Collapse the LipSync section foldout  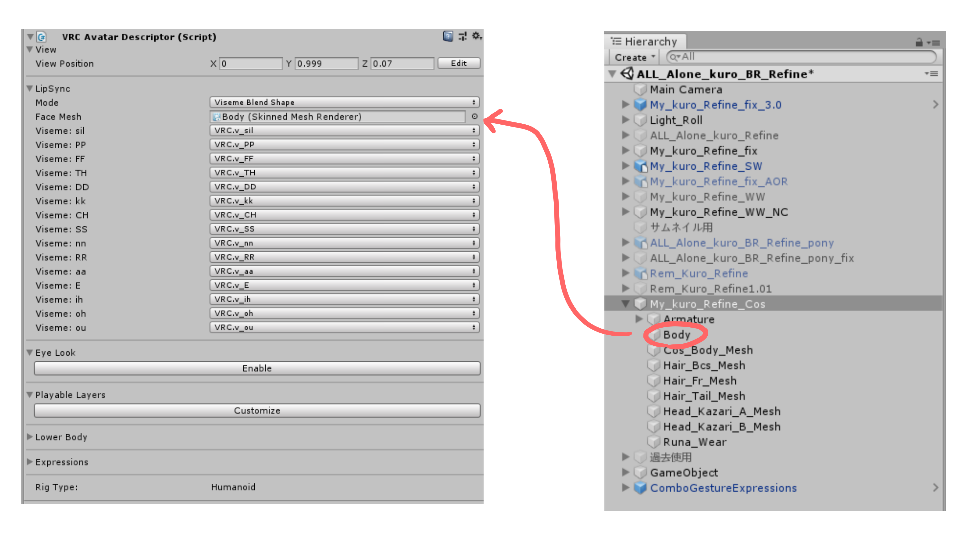coord(30,88)
